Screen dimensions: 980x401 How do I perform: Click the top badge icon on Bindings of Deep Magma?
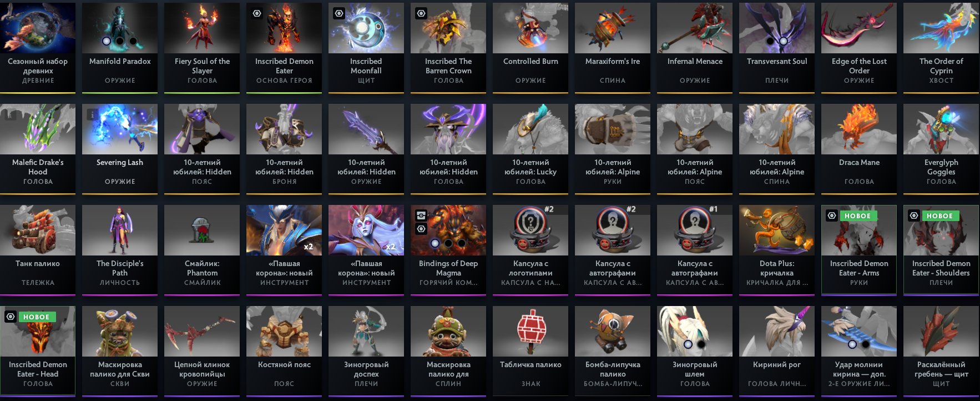coord(421,215)
